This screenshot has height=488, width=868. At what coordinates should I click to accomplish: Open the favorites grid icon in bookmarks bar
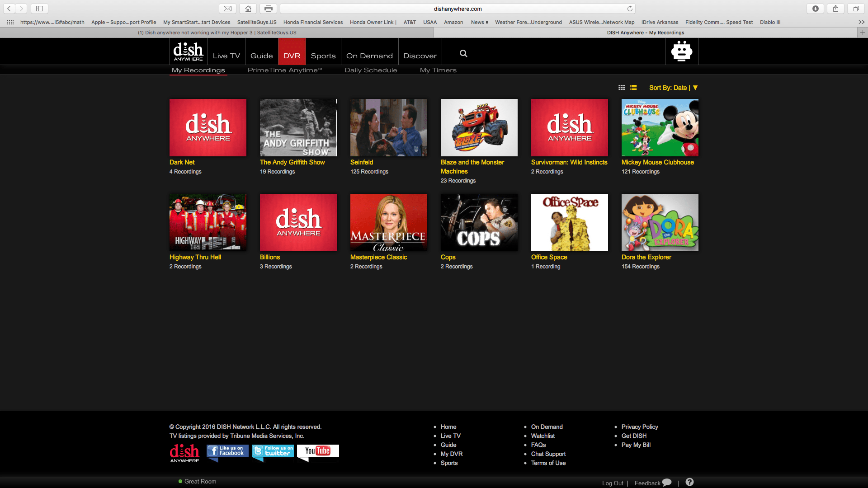[x=10, y=22]
